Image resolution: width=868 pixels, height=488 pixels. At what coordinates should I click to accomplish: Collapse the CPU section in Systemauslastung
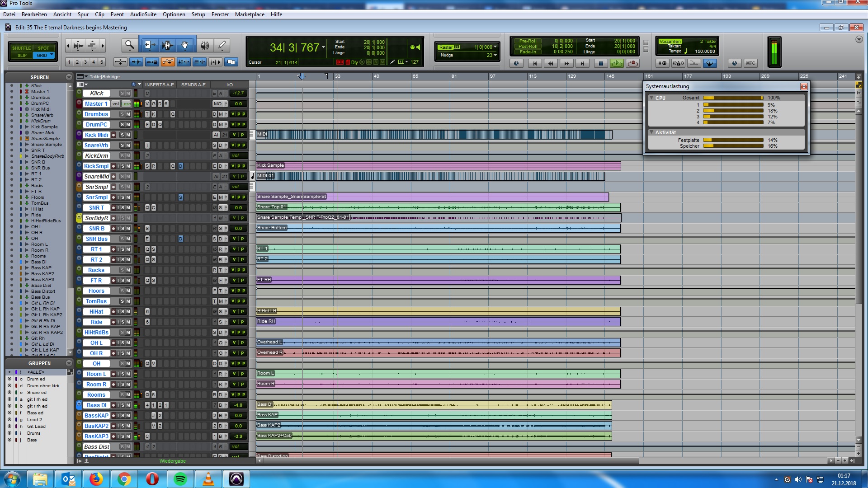pos(651,98)
